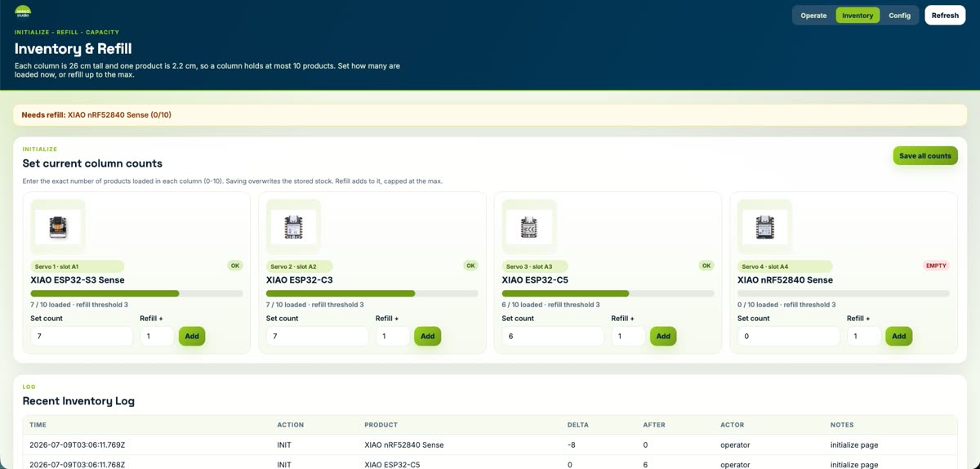980x469 pixels.
Task: Click the PRODUCT column header in log
Action: 381,425
